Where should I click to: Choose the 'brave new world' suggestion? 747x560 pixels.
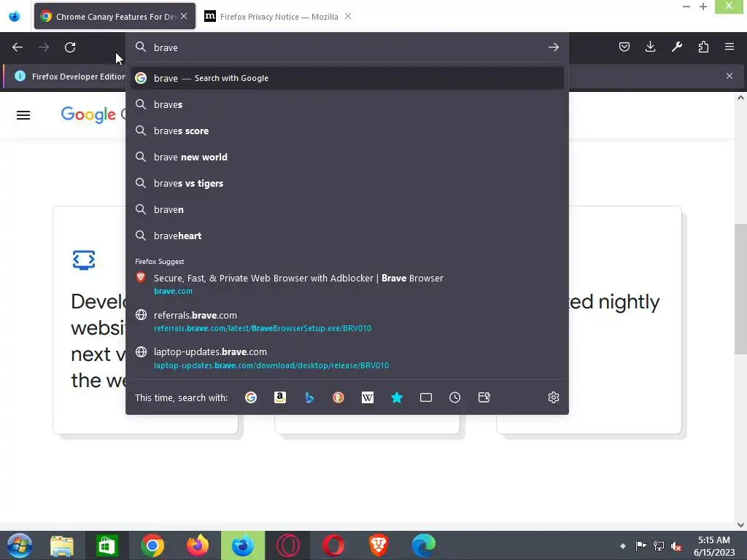(347, 157)
